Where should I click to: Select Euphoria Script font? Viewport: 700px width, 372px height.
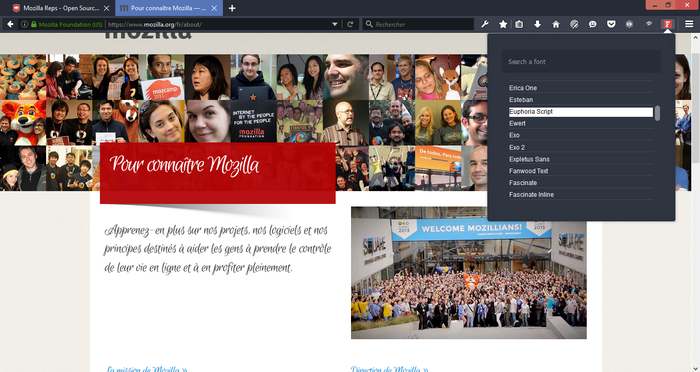(580, 112)
